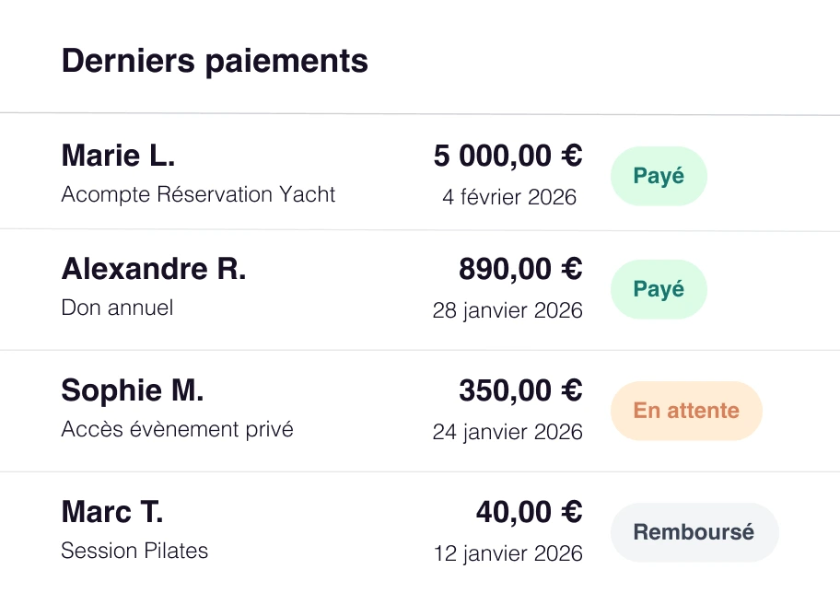Click the 40,00 € amount
The width and height of the screenshot is (840, 616).
[x=529, y=512]
